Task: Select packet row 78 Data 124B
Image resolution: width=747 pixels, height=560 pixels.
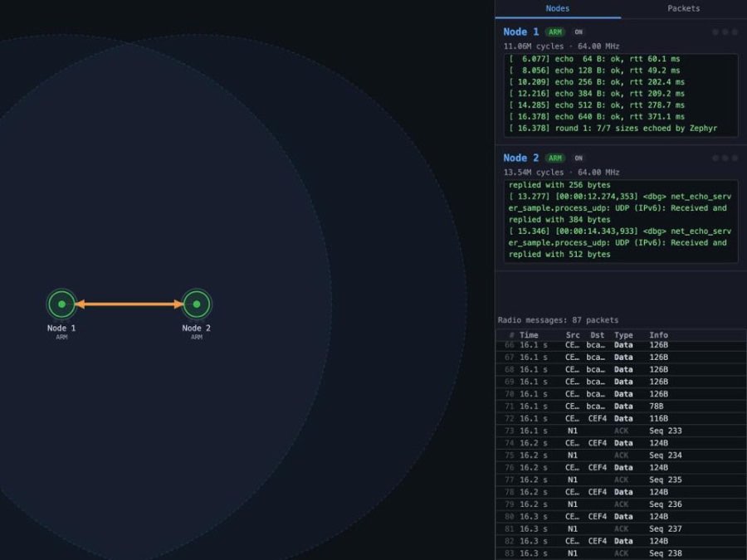Action: (x=621, y=492)
